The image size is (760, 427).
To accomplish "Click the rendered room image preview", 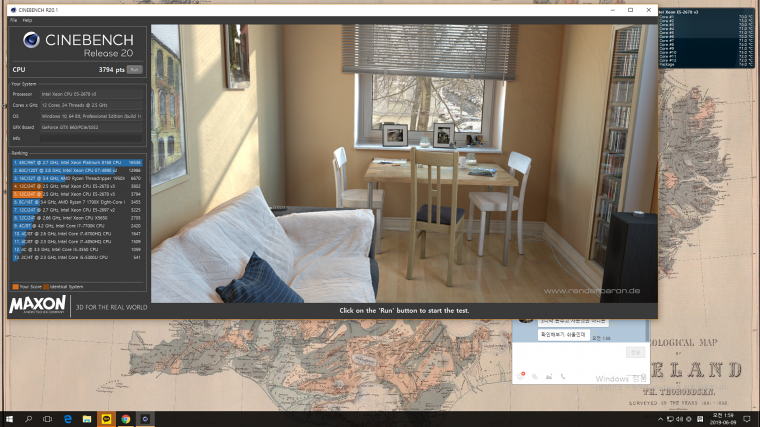I will click(404, 164).
